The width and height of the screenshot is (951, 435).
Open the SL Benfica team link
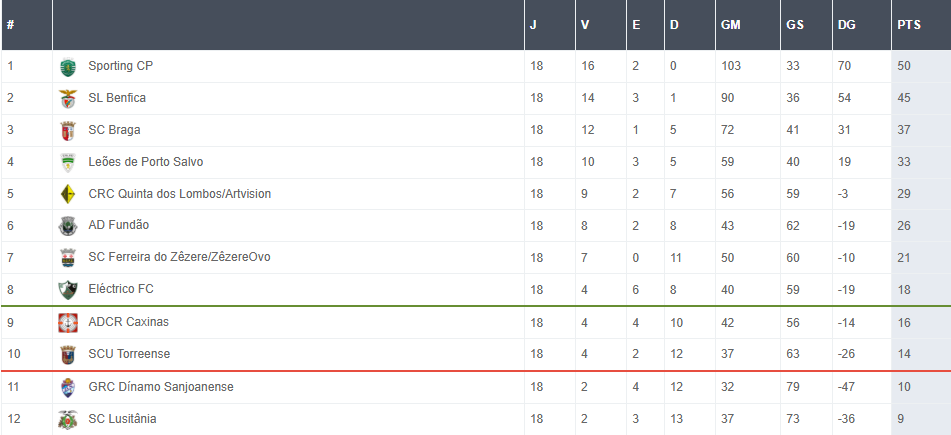pos(117,98)
